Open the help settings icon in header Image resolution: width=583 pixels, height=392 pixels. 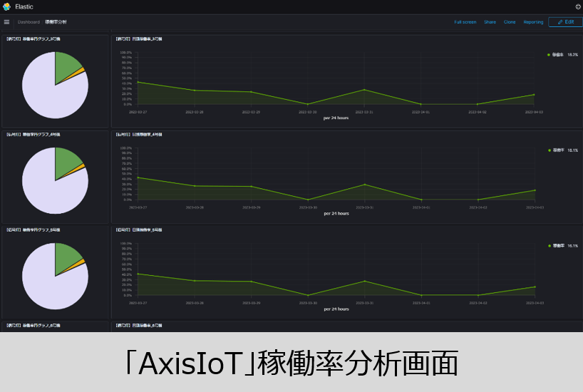click(x=577, y=6)
